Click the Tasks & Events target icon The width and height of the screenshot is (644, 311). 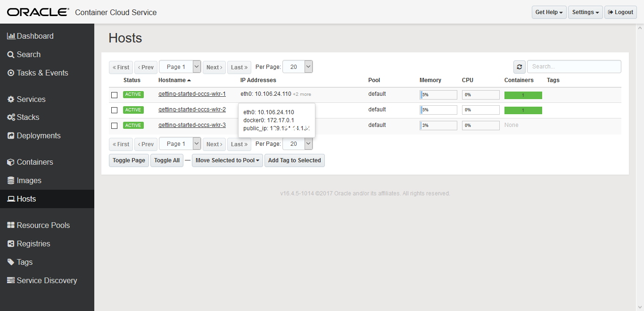11,73
